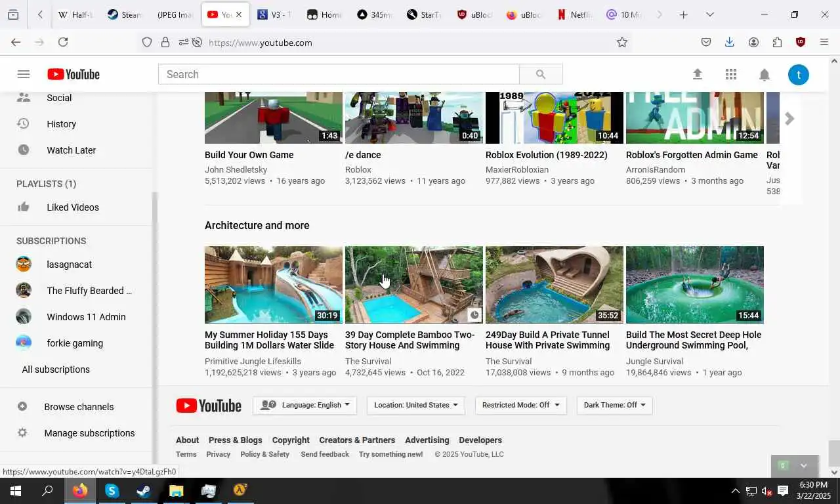Switch to the Steam tab

tap(125, 14)
